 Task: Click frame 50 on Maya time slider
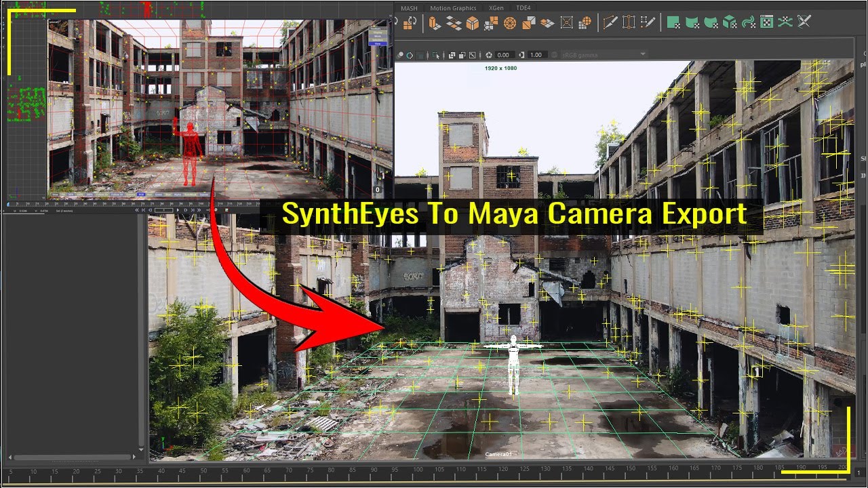[x=205, y=470]
